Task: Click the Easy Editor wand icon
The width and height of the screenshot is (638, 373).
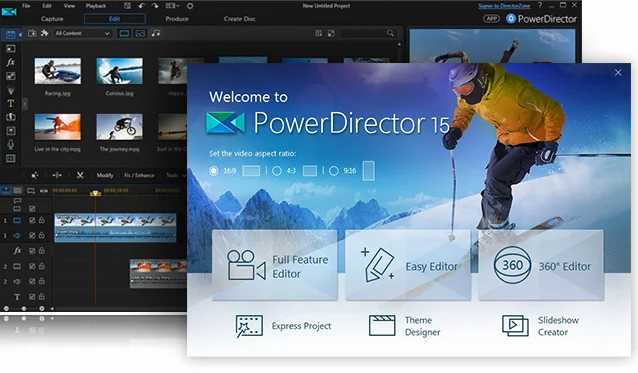Action: (378, 265)
